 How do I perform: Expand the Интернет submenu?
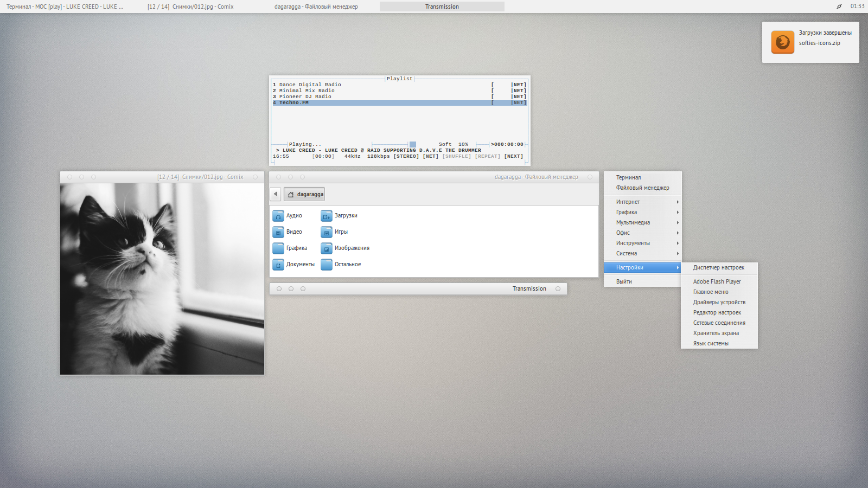[x=642, y=202]
